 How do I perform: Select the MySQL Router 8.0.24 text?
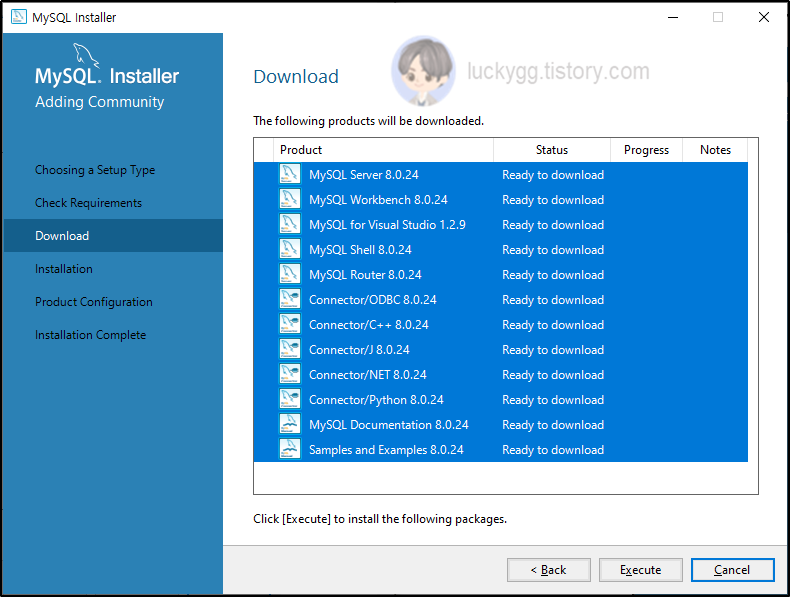[365, 275]
